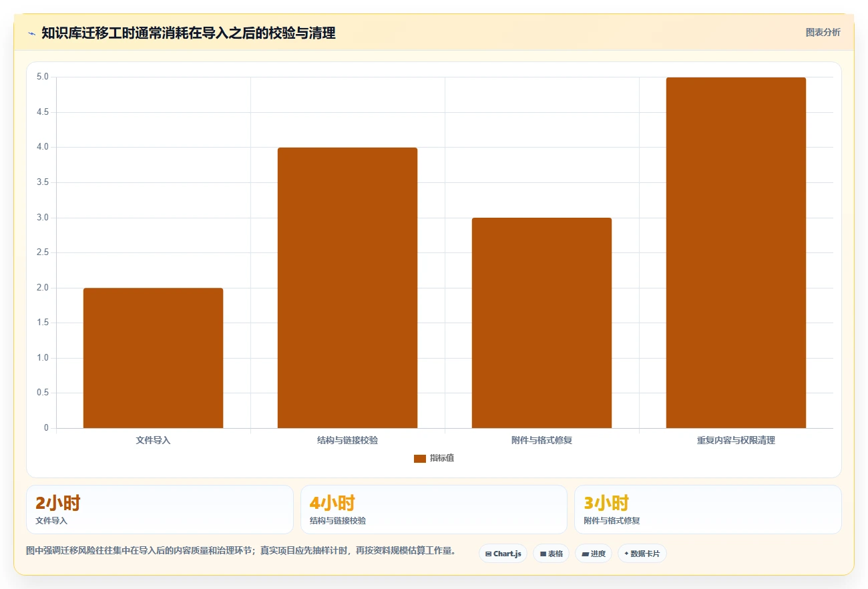
Task: Click the 文件导入 x-axis label
Action: point(153,441)
